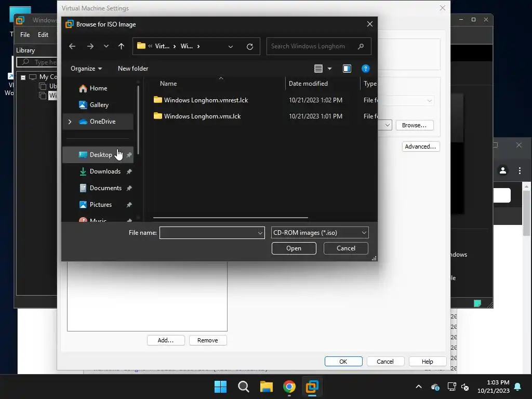Viewport: 532px width, 399px height.
Task: Open the File menu in VMware
Action: pyautogui.click(x=25, y=35)
